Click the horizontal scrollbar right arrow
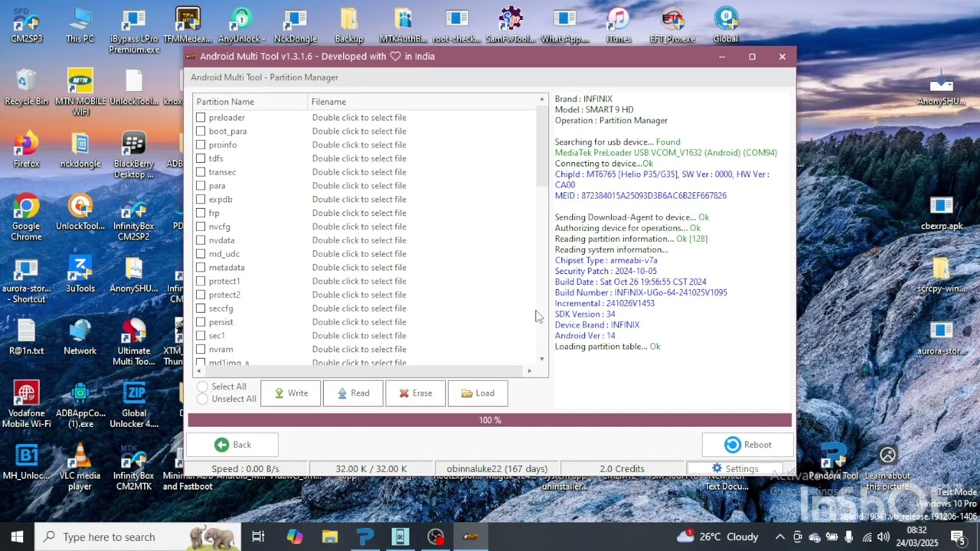 tap(530, 371)
